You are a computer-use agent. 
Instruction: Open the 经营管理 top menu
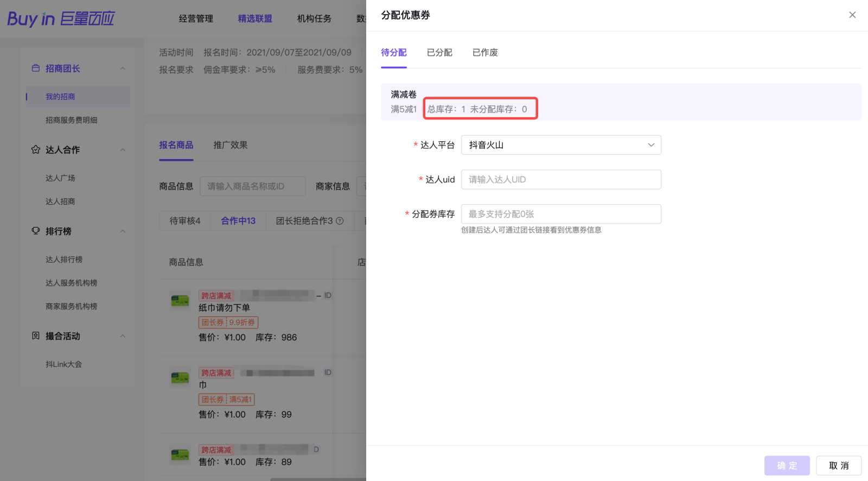point(196,18)
